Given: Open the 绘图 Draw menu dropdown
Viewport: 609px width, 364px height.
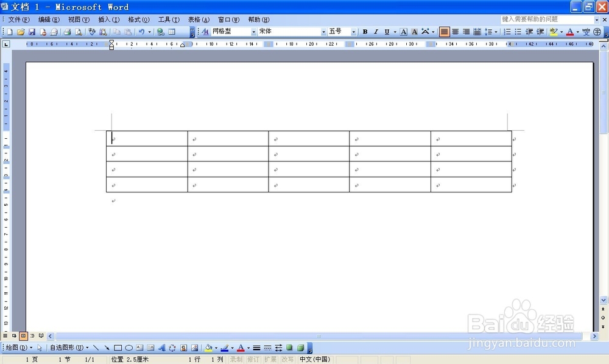Looking at the screenshot, I should click(19, 348).
